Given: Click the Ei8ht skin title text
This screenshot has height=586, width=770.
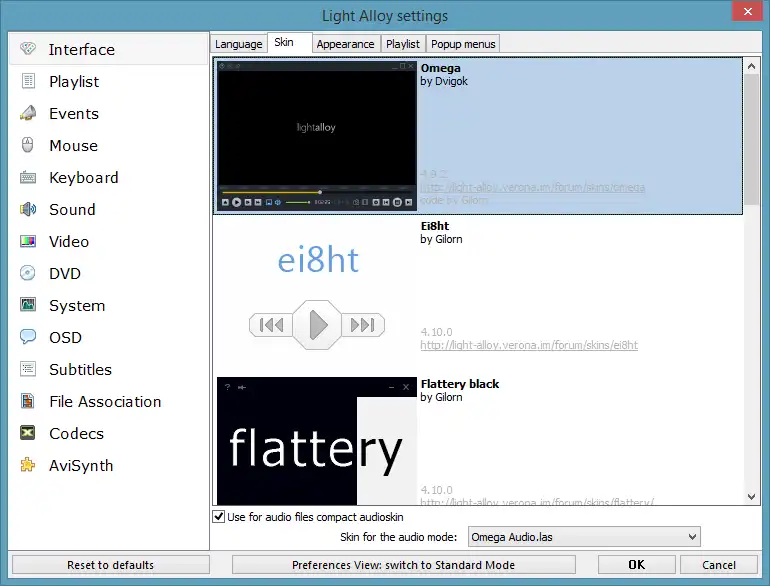Looking at the screenshot, I should click(x=435, y=226).
